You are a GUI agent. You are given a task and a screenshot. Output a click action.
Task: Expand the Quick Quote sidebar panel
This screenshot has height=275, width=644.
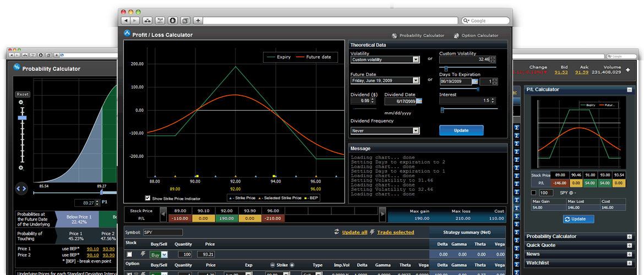(x=629, y=245)
